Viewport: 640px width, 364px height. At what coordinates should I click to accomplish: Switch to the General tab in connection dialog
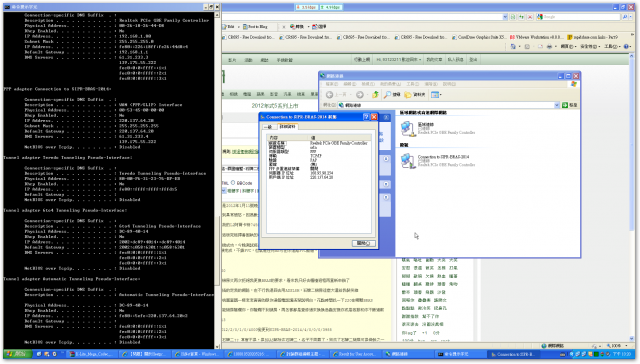269,127
